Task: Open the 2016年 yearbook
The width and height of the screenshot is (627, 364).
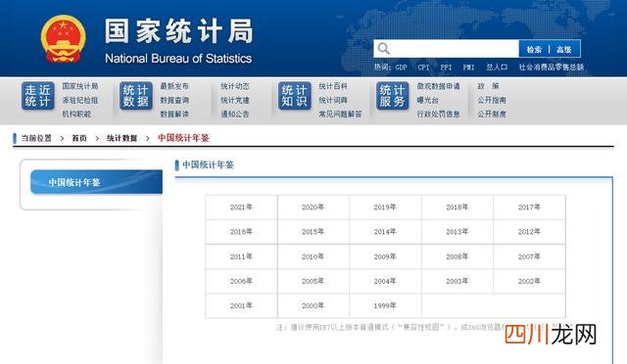Action: point(241,232)
